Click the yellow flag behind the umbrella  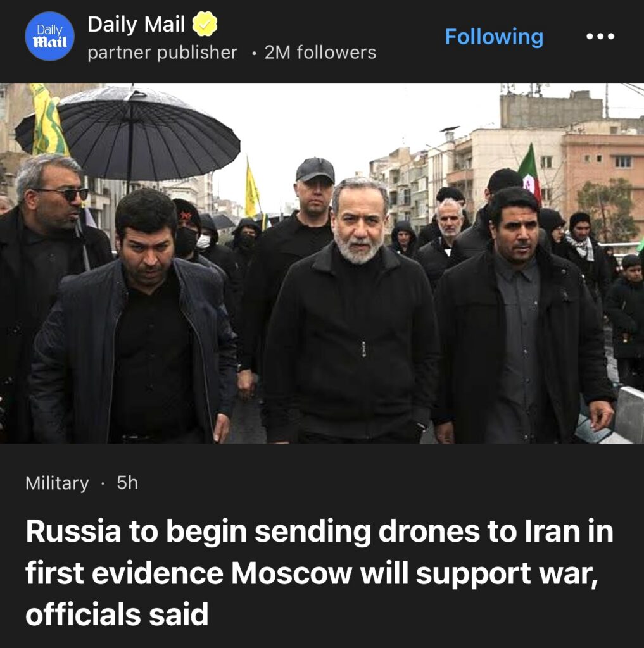(48, 119)
